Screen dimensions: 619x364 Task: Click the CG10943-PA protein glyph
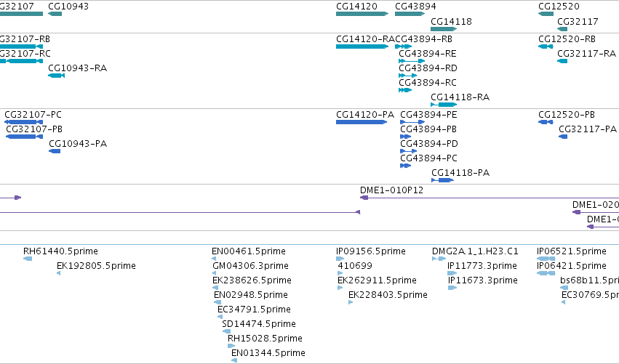[x=55, y=151]
